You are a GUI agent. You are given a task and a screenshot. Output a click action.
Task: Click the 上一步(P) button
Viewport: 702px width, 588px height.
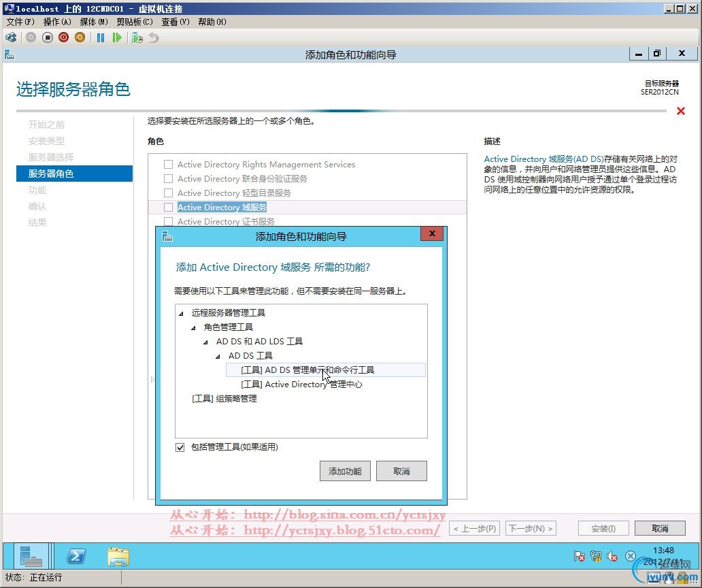coord(475,528)
